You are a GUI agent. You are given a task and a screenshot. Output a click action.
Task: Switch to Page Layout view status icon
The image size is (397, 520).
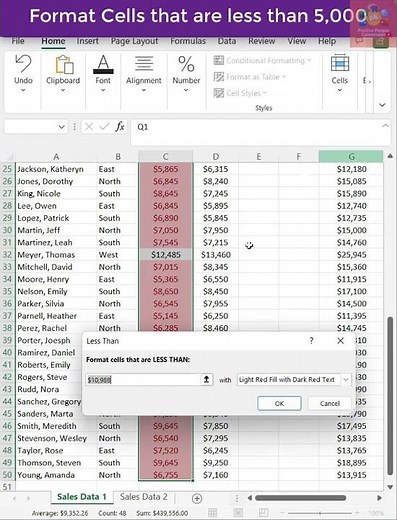238,512
